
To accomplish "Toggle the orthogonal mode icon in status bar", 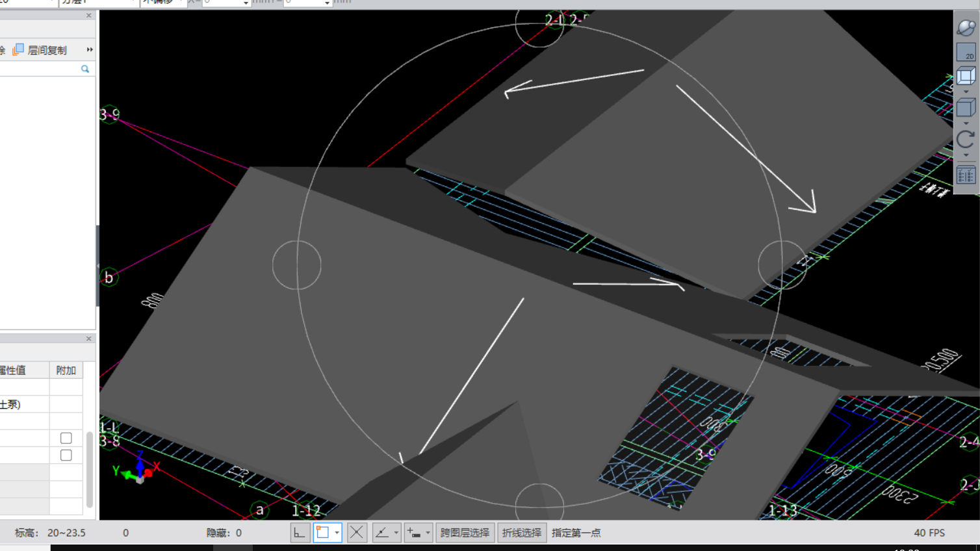I will coord(299,533).
